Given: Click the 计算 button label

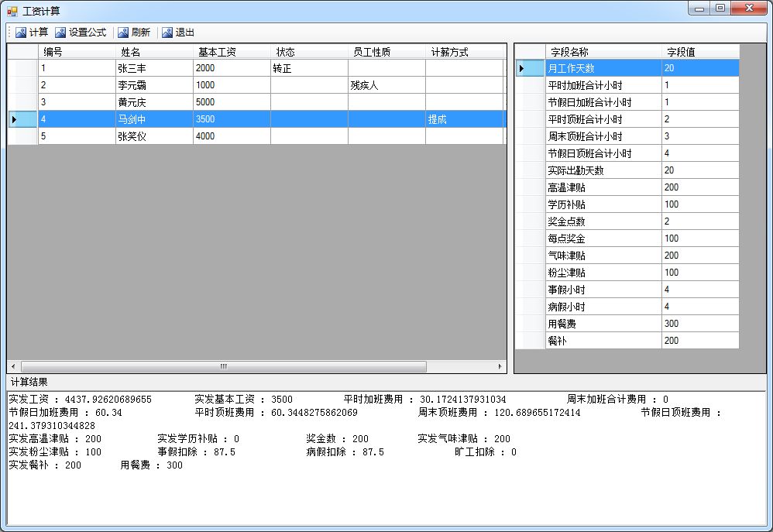Looking at the screenshot, I should tap(39, 33).
